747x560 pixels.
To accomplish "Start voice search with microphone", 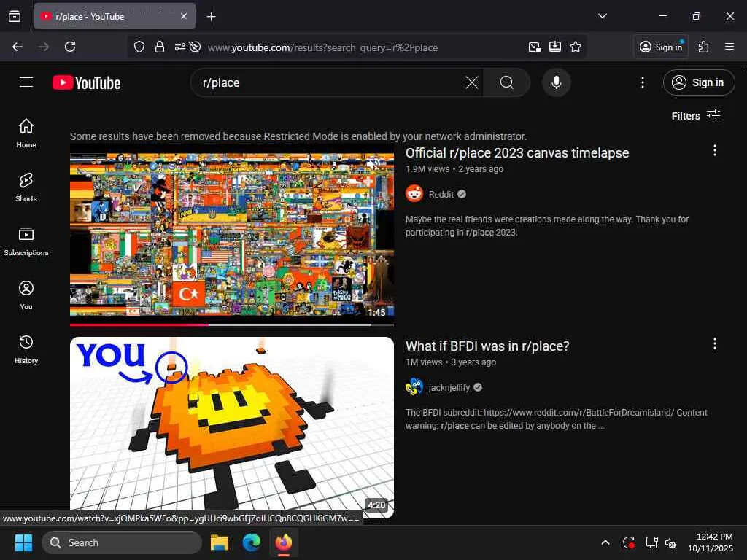I will 556,82.
